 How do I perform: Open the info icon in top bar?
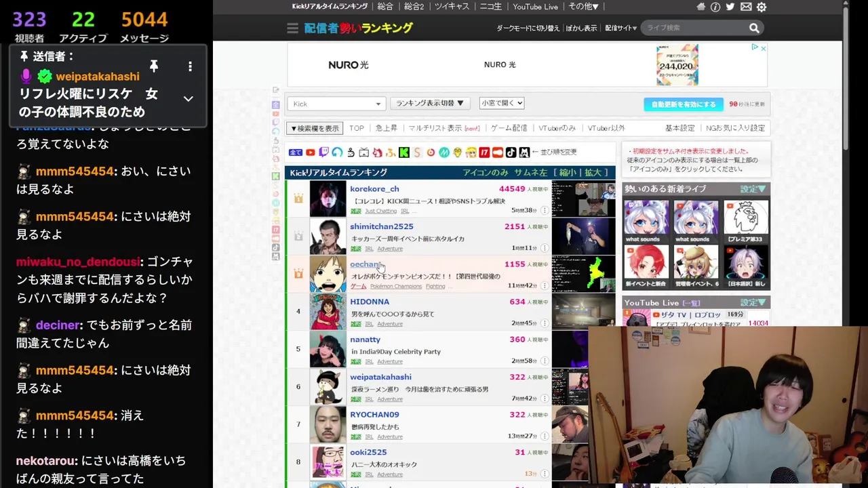click(x=715, y=7)
